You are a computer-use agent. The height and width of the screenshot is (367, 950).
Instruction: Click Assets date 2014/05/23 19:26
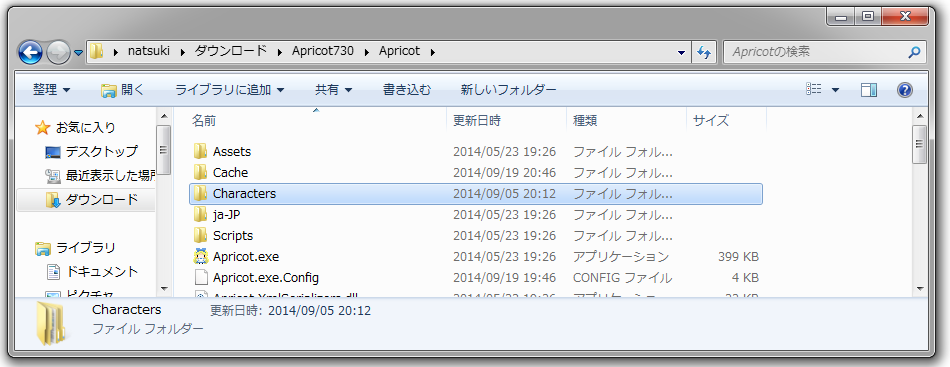505,152
